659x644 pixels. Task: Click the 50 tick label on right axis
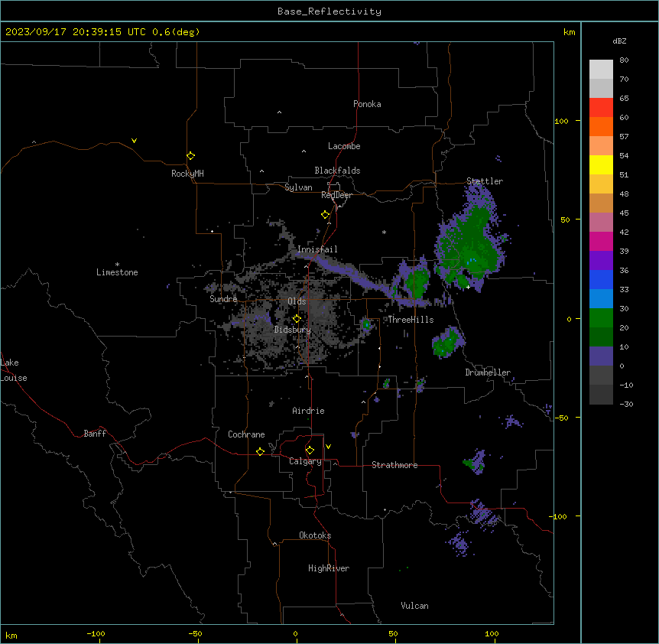coord(565,220)
